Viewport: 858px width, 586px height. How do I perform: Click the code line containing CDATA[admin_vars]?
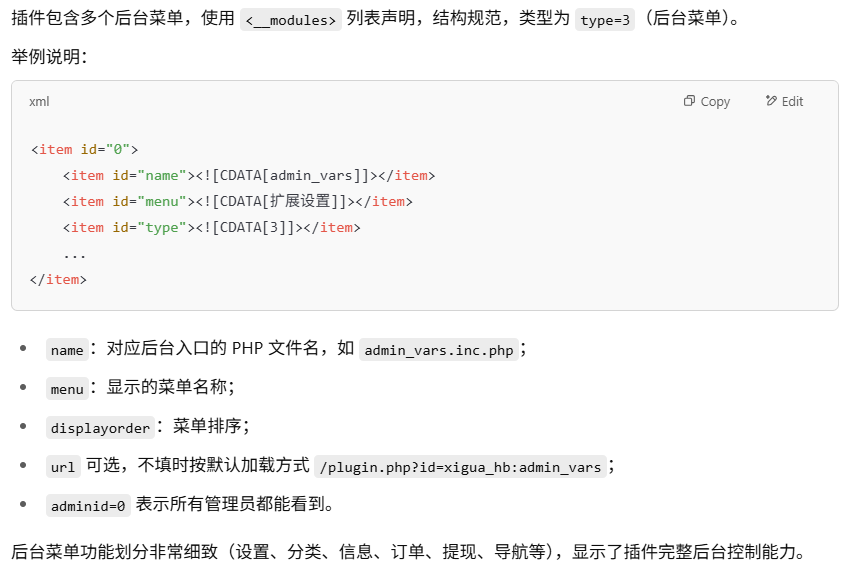248,175
